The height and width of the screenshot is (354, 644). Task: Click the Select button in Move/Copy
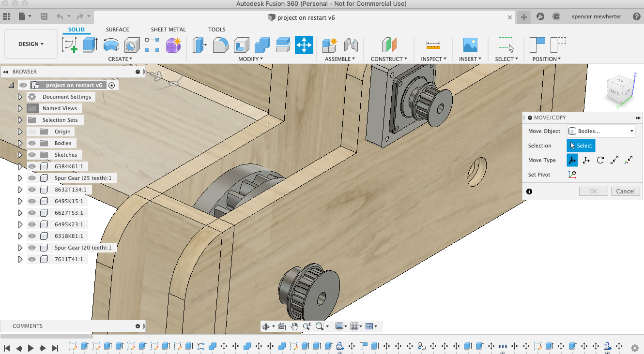point(581,146)
